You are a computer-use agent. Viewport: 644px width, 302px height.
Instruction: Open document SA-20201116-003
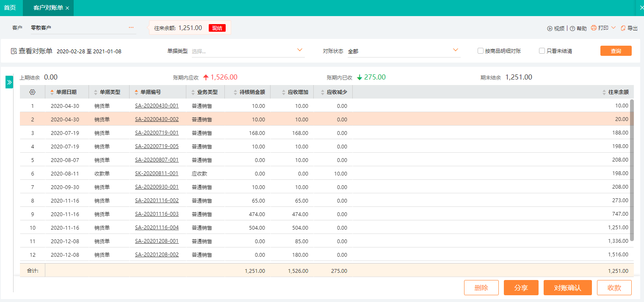pos(157,214)
